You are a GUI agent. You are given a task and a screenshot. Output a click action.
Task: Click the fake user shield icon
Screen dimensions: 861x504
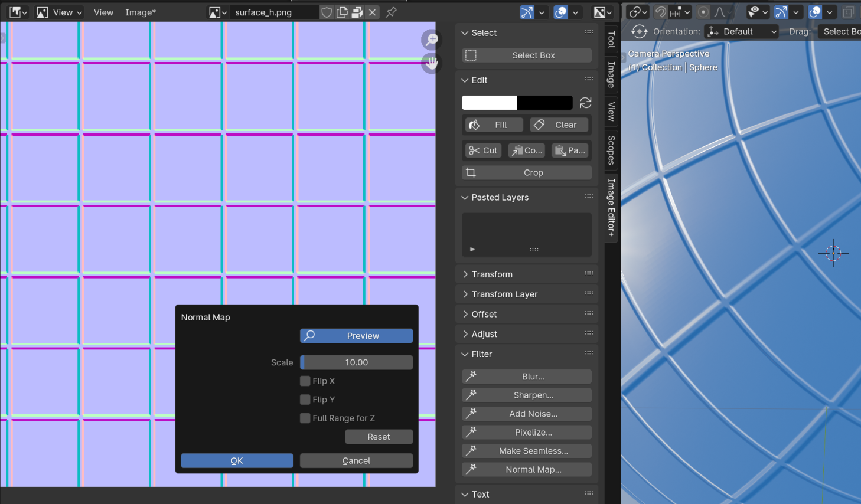(x=327, y=12)
